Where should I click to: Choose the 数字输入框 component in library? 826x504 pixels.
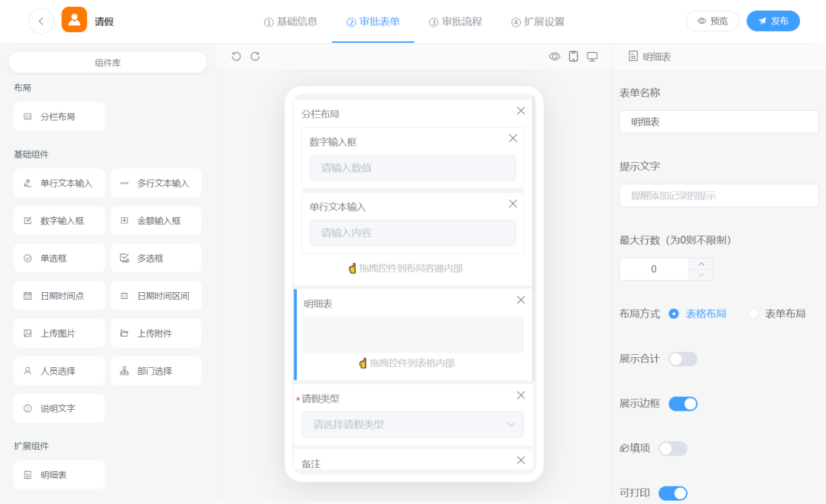(x=59, y=221)
